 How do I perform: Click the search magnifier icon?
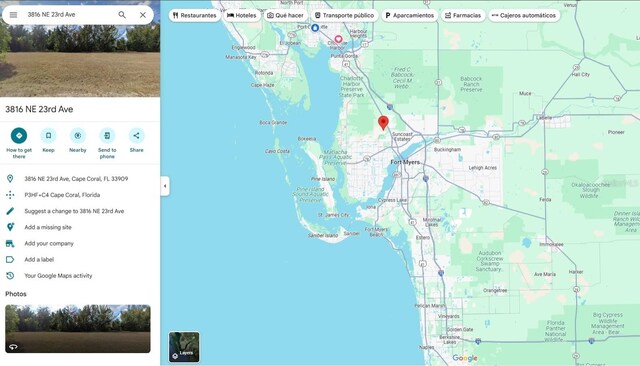(x=122, y=15)
